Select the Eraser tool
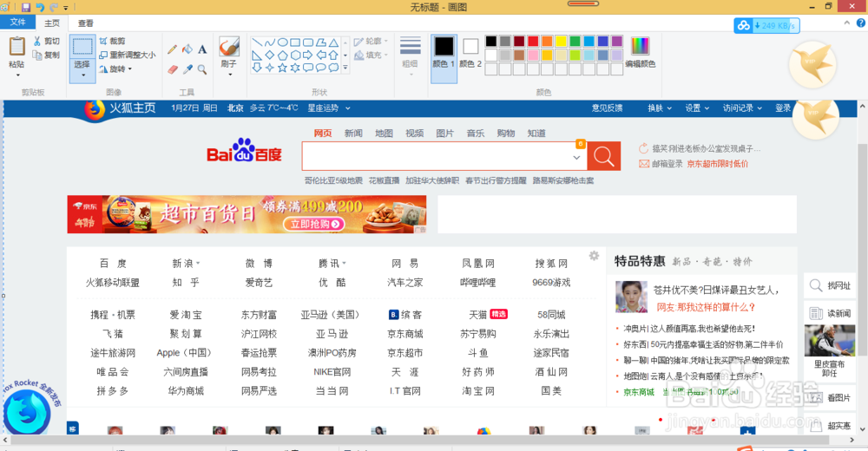Screen dimensions: 868x451 click(172, 69)
